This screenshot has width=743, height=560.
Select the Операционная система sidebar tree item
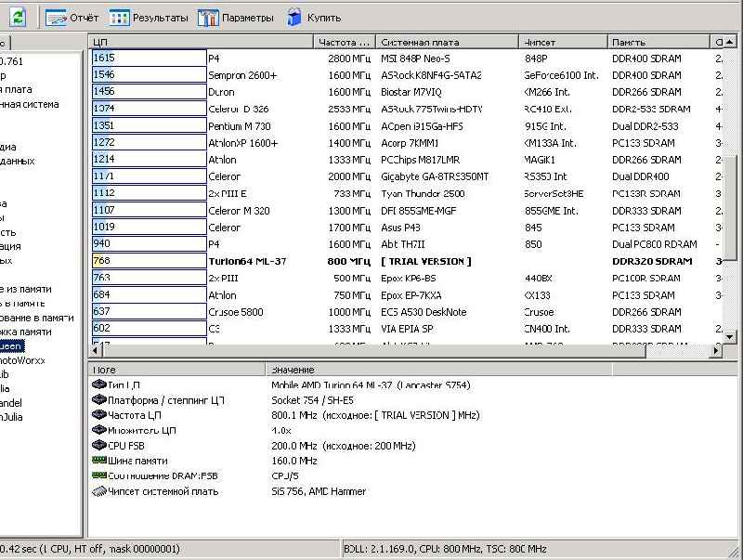[30, 104]
